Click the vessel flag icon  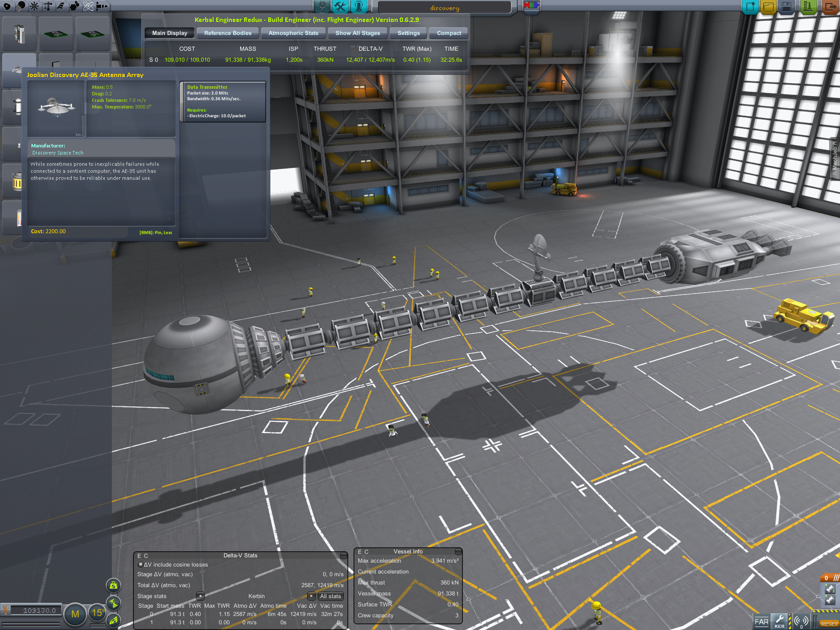click(532, 6)
